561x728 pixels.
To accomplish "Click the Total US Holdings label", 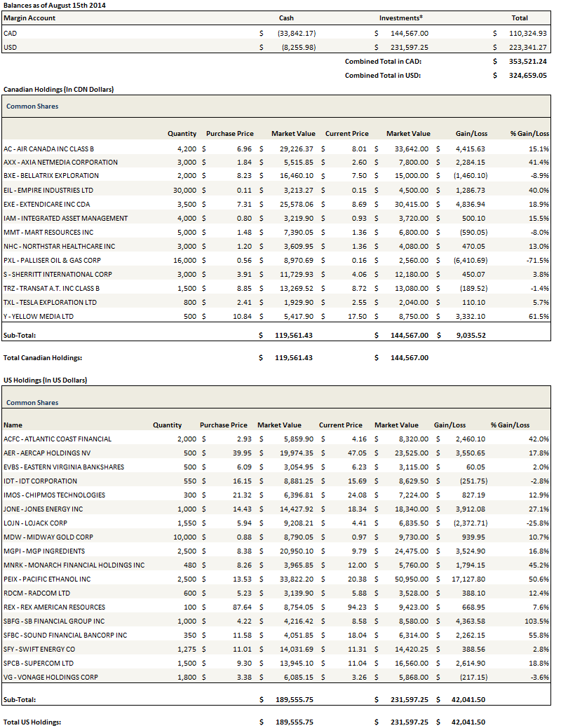I will 32,722.
